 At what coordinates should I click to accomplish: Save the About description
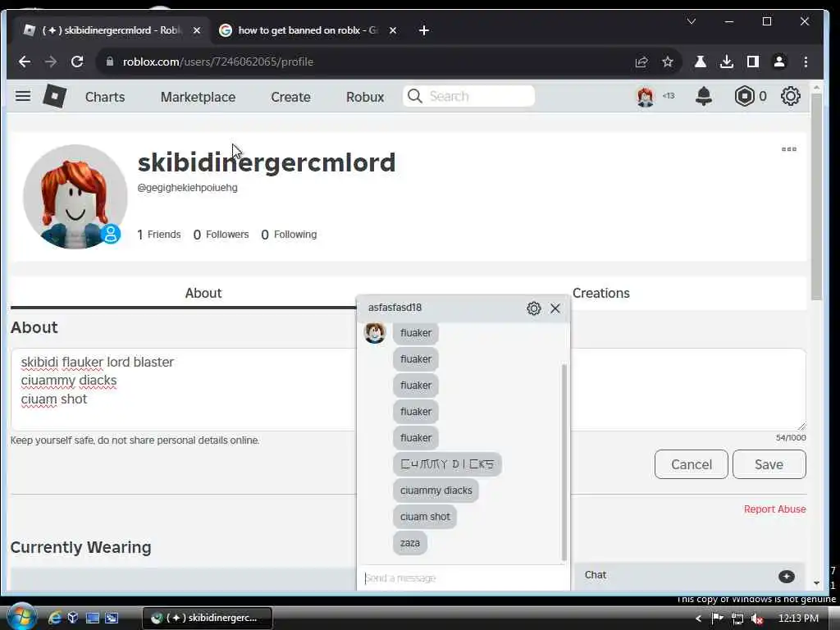[769, 464]
